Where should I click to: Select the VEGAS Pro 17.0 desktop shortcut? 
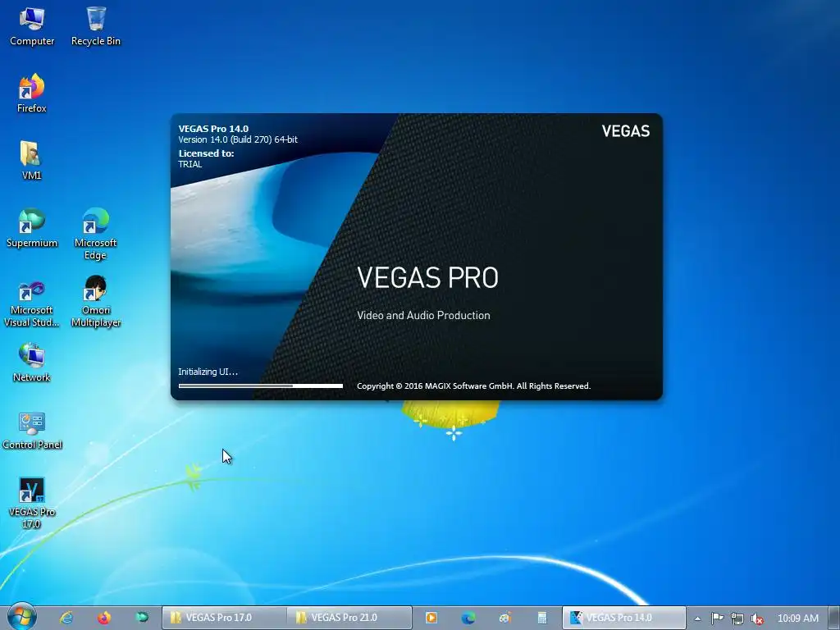(x=32, y=503)
